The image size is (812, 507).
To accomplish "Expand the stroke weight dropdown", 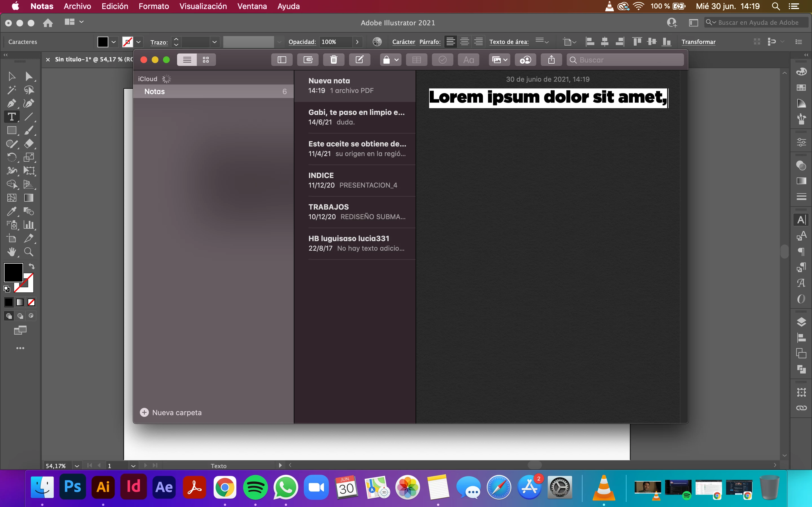I will point(214,42).
